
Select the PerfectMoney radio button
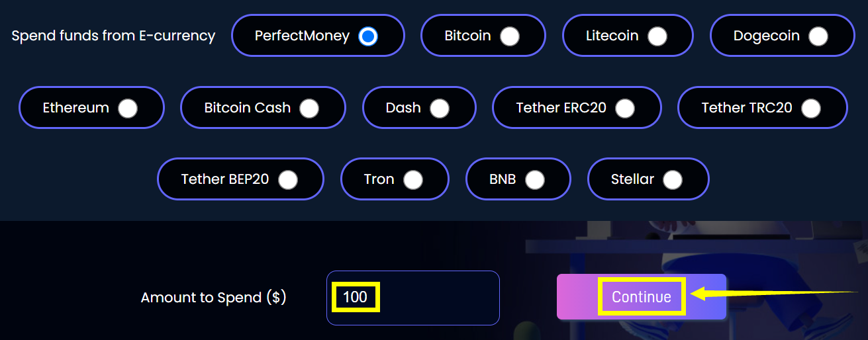tap(368, 36)
